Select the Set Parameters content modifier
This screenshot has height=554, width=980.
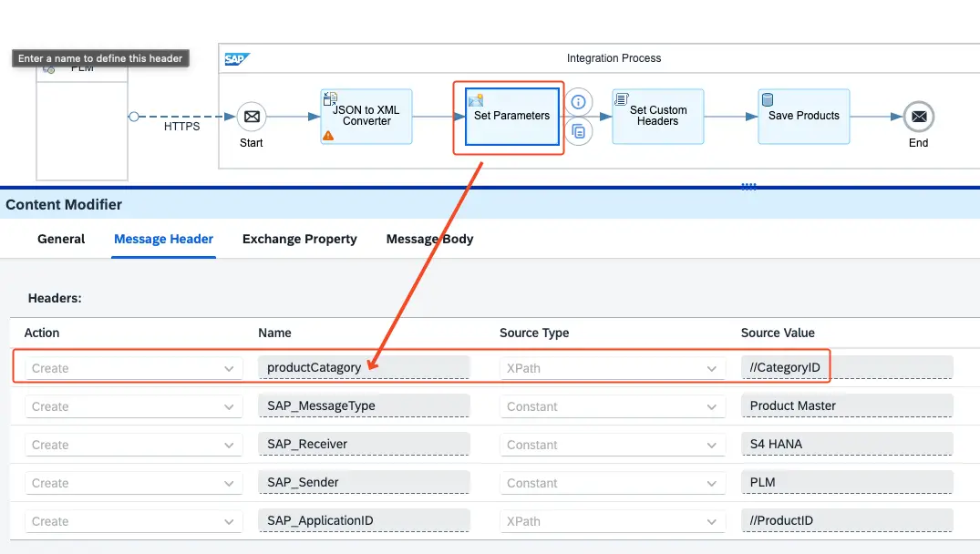click(x=511, y=116)
